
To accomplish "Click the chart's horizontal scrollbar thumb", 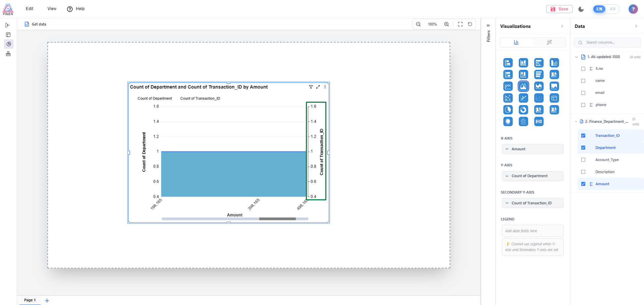I will click(277, 219).
